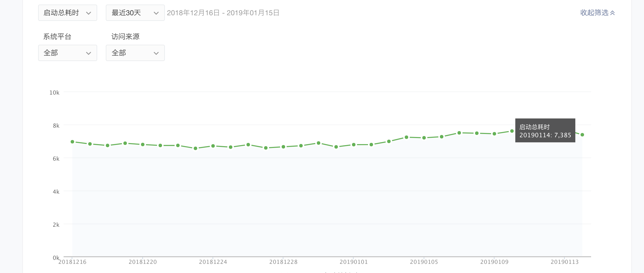Viewport: 644px width, 273px height.
Task: Click the 20190113 x-axis label
Action: (x=564, y=262)
